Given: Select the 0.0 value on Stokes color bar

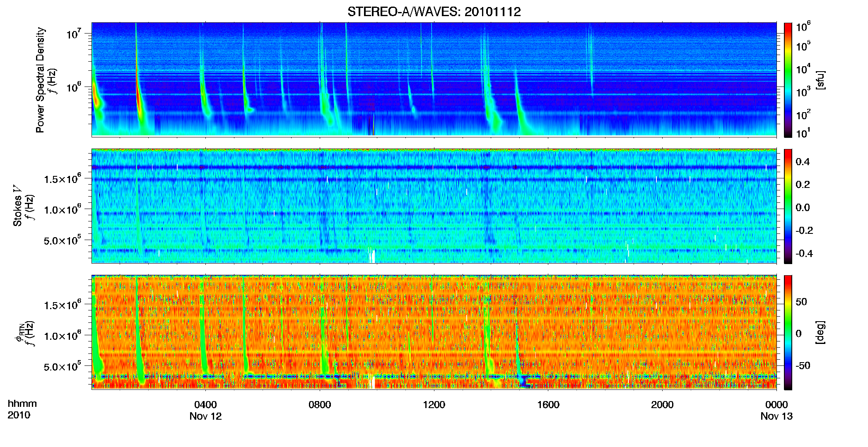Looking at the screenshot, I should [x=803, y=207].
